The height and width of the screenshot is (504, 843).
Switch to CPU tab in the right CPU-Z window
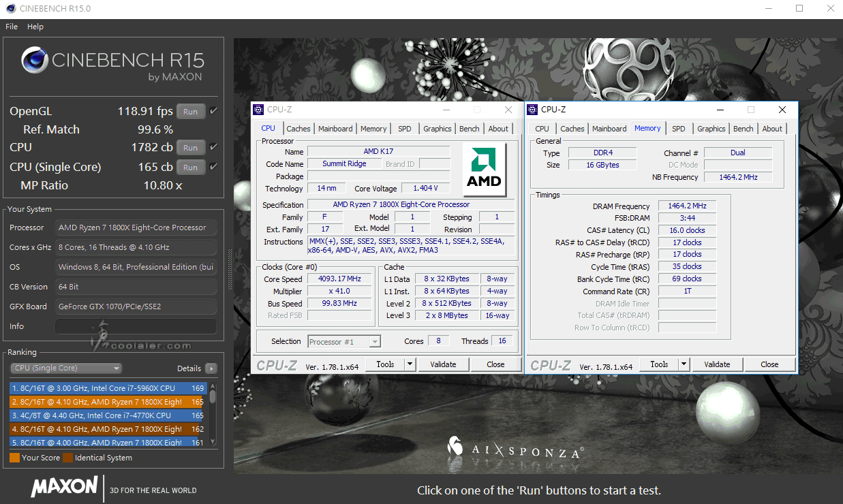pos(542,129)
